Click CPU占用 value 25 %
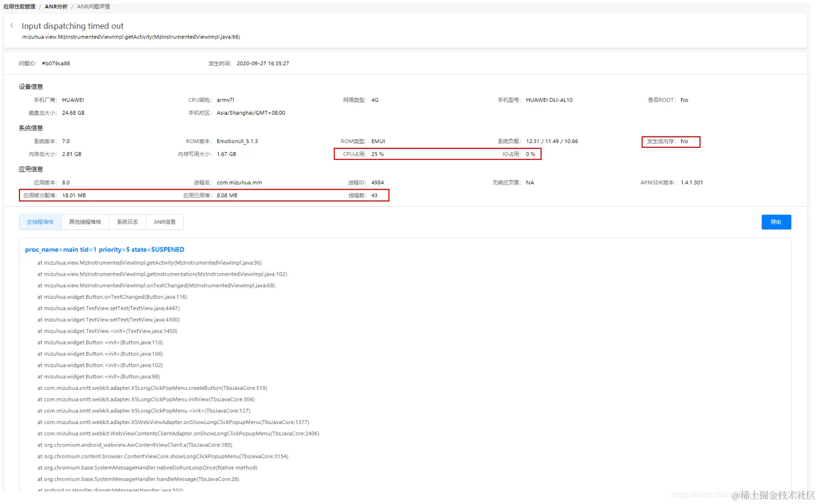Image resolution: width=819 pixels, height=504 pixels. [377, 154]
